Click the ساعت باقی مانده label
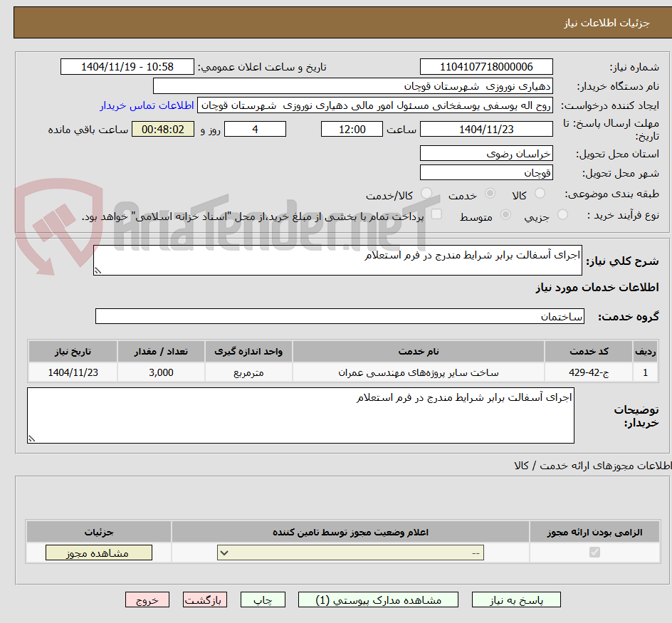The width and height of the screenshot is (672, 623). coord(88,130)
